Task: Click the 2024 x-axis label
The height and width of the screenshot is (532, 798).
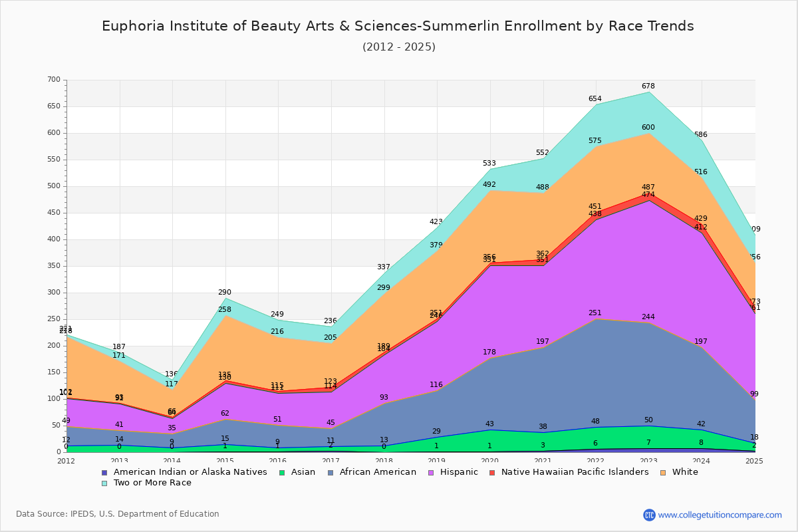Action: pos(702,461)
